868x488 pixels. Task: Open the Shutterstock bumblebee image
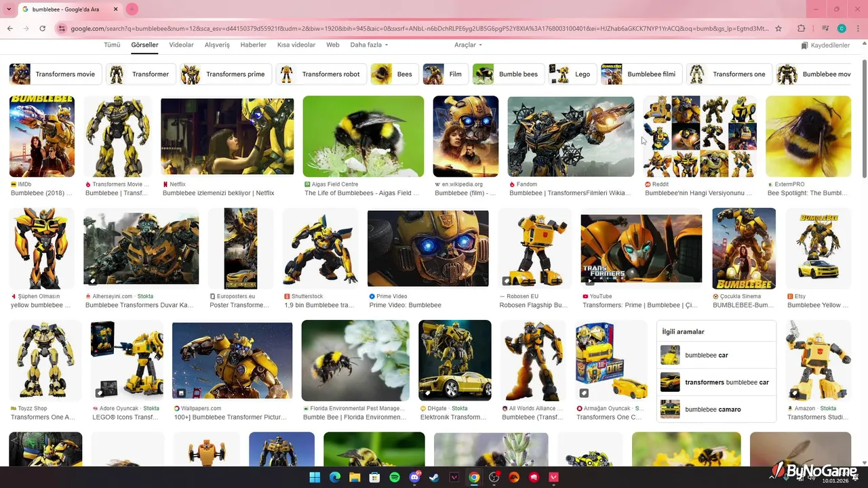tap(320, 249)
